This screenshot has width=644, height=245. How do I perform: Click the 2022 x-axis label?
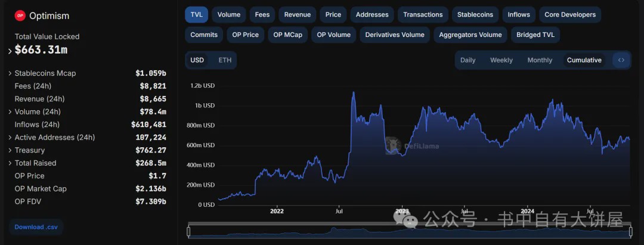[277, 212]
